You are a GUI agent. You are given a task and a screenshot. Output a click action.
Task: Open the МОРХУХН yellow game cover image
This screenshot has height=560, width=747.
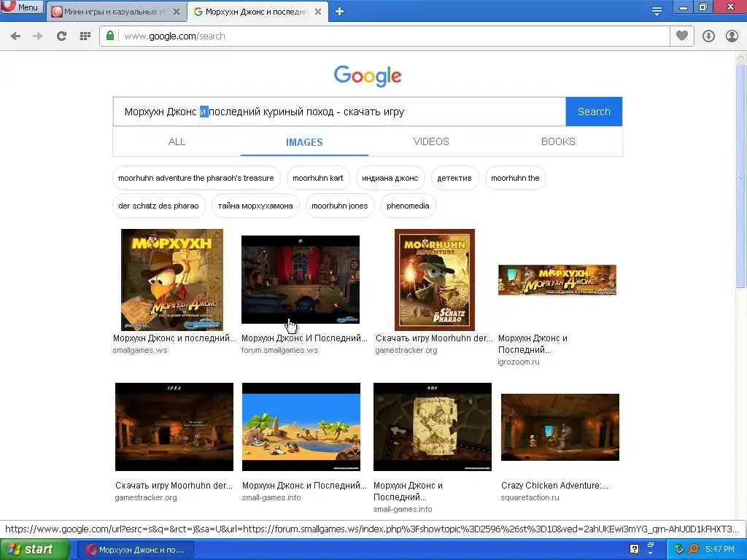point(172,280)
